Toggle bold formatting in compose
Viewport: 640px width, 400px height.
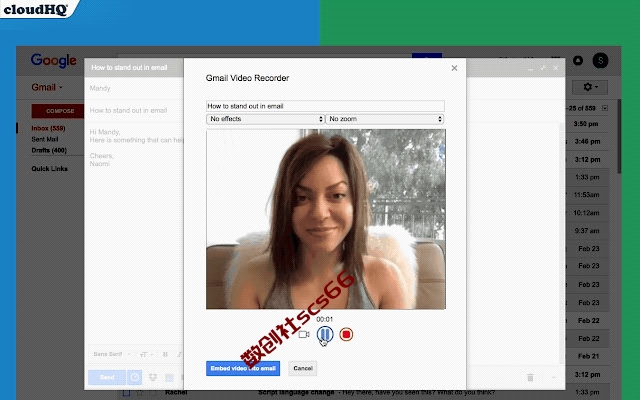[165, 354]
